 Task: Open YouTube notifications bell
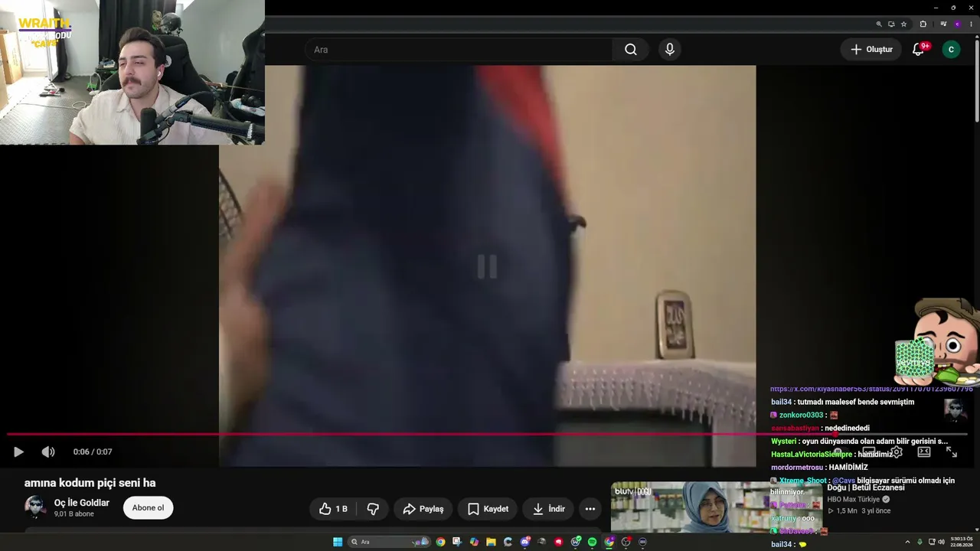tap(919, 50)
